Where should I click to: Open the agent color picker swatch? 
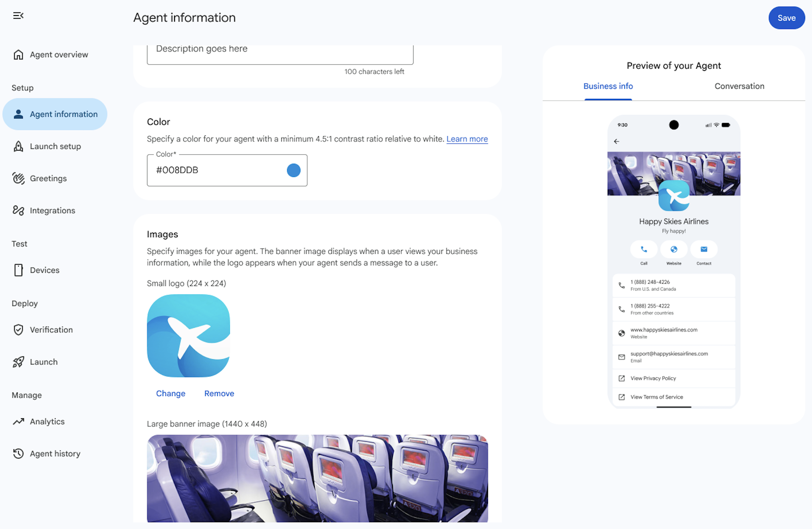click(x=294, y=170)
